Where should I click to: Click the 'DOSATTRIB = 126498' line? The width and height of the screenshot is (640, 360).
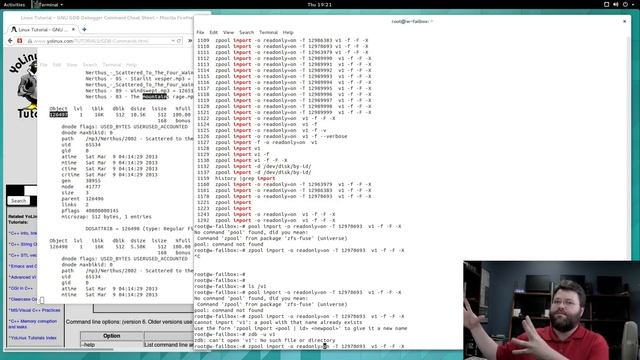tap(139, 229)
